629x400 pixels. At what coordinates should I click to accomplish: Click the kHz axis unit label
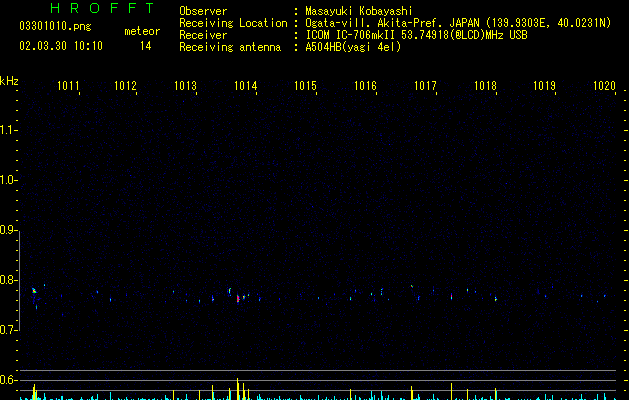click(x=9, y=81)
